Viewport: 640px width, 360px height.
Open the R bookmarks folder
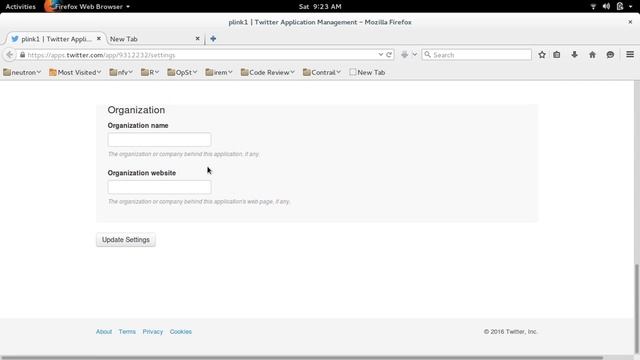150,72
